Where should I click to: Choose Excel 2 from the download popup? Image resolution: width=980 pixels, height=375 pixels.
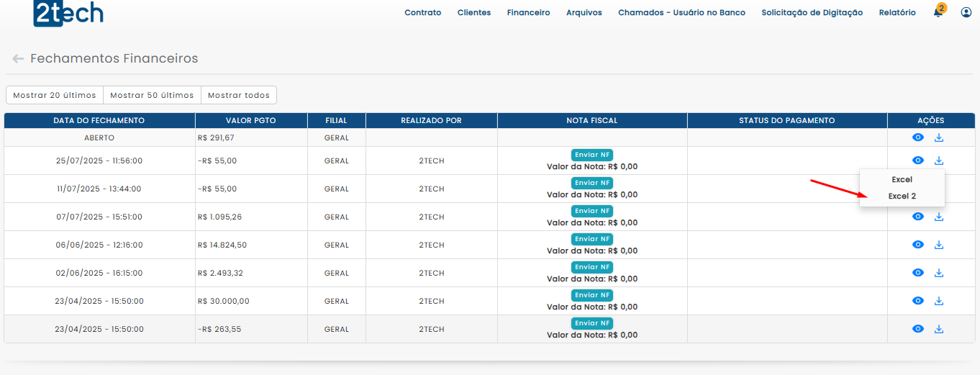tap(902, 196)
